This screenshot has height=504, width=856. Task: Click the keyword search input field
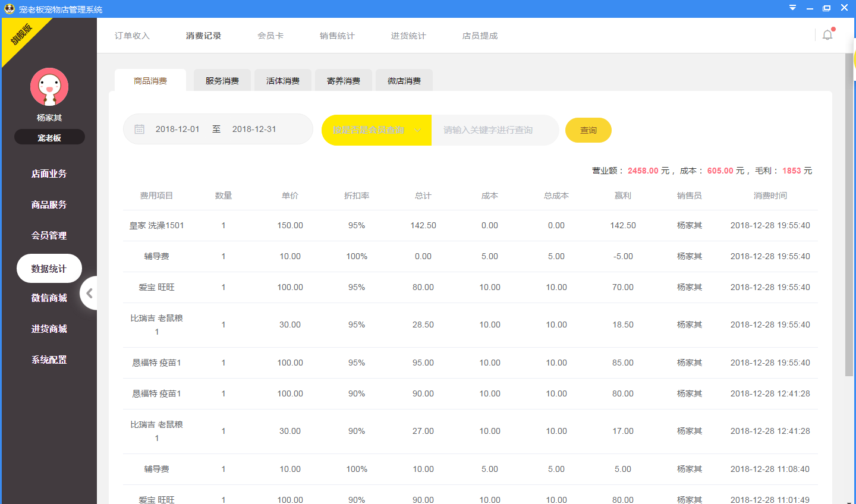495,130
